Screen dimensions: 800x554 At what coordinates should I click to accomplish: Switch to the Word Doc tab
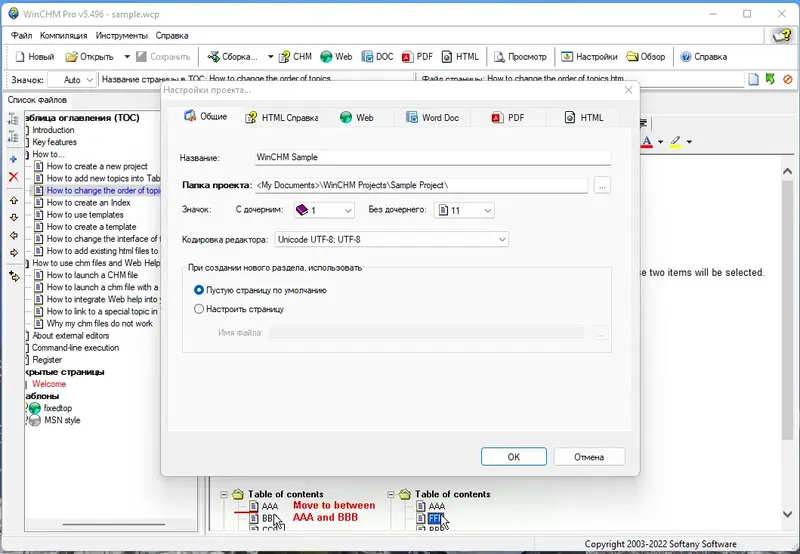pos(432,118)
